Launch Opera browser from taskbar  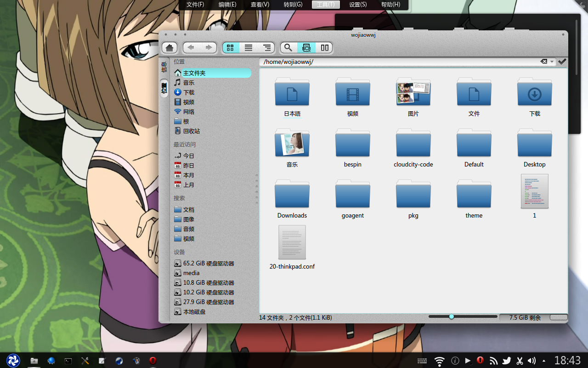pyautogui.click(x=153, y=361)
